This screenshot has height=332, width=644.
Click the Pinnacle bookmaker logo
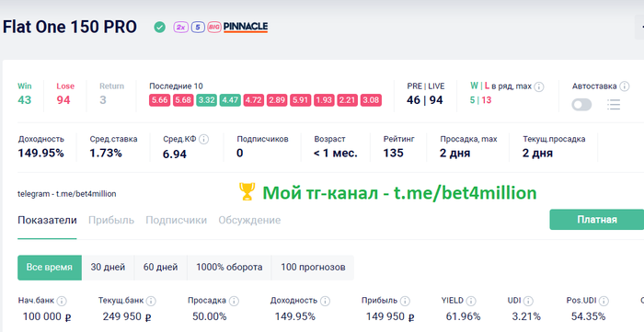tap(246, 27)
